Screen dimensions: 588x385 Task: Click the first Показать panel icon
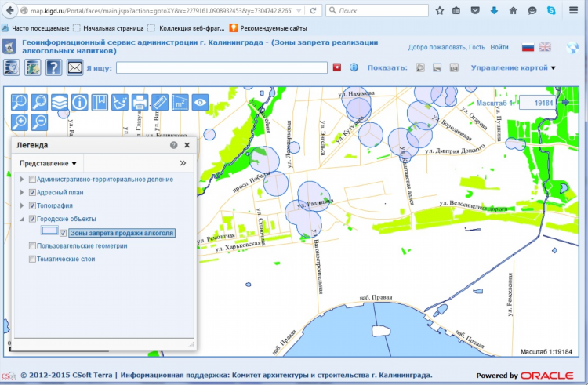420,68
